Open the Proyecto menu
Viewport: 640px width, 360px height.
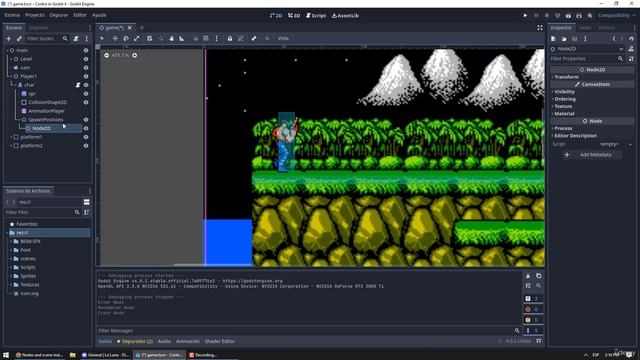point(35,15)
